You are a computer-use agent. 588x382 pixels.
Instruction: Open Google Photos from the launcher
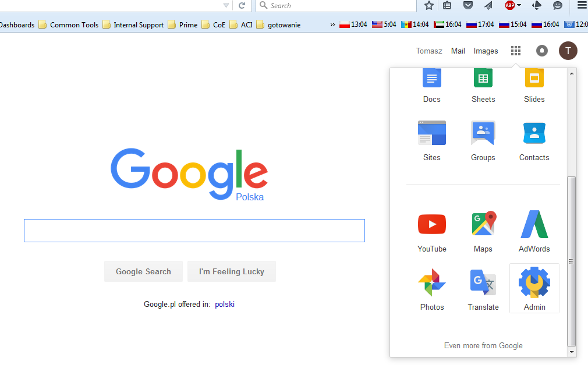431,289
